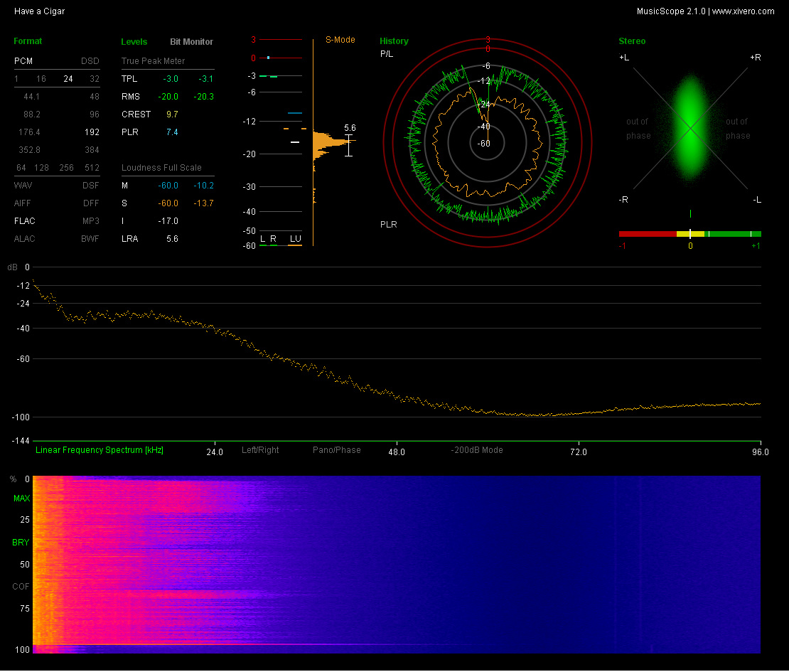Select Linear Frequency Spectrum mode label
The image size is (789, 672).
100,450
